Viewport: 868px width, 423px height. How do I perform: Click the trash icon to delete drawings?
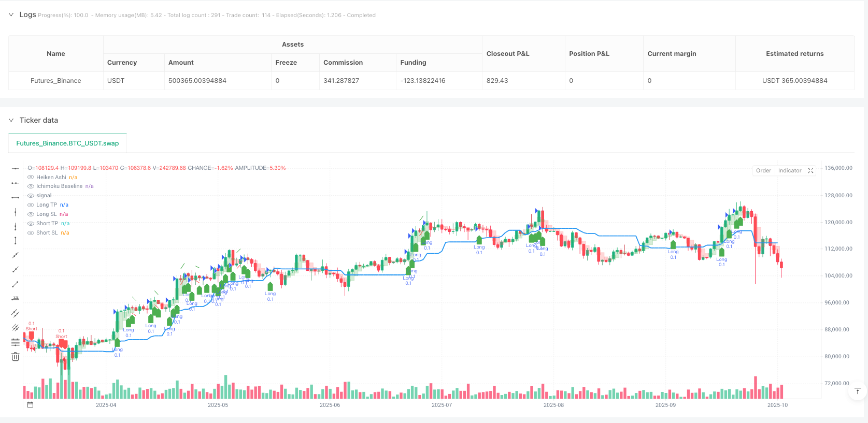click(x=16, y=357)
